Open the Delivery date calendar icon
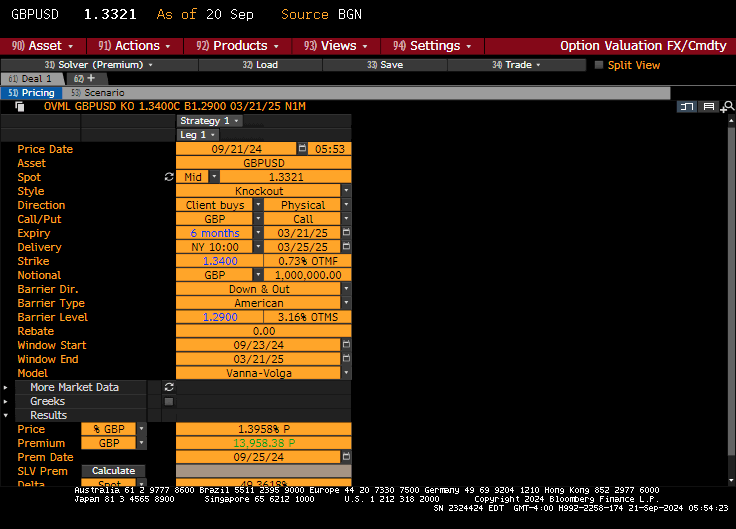 pos(346,246)
